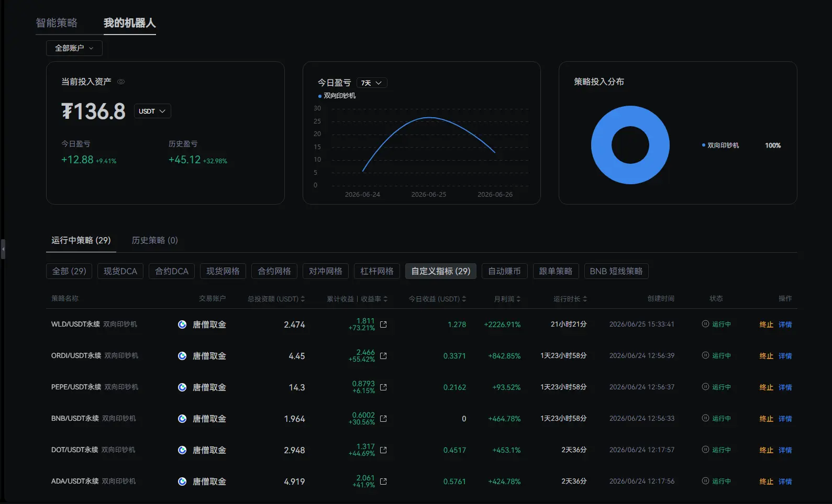This screenshot has width=832, height=504.
Task: Click 终止 for WLD/USDT strategy
Action: pos(767,324)
